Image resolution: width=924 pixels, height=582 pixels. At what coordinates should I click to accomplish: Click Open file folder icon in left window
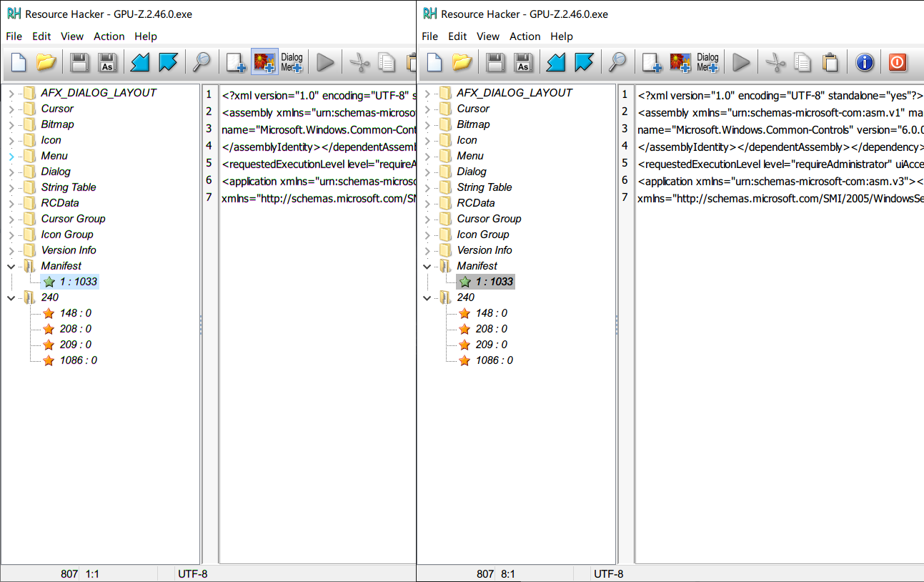tap(46, 62)
